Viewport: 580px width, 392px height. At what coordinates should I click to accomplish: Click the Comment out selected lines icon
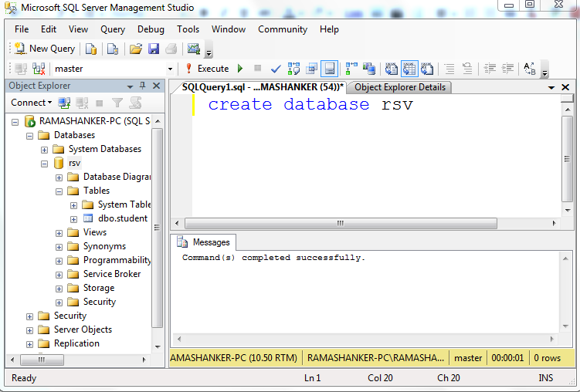coord(449,69)
